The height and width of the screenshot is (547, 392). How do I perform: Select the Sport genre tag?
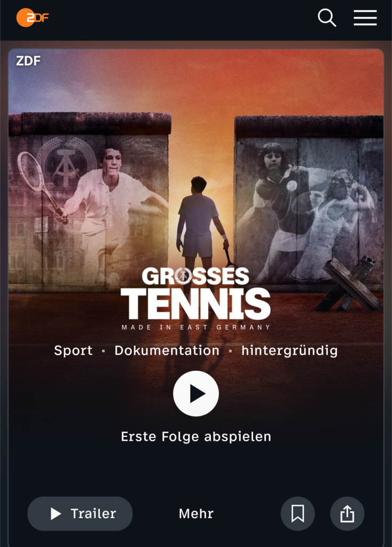click(x=73, y=350)
